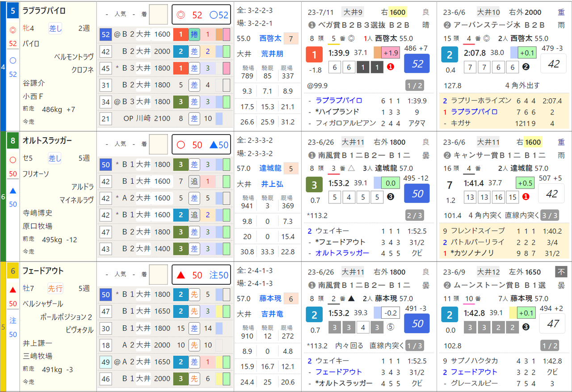Screen dimensions: 572x392
Task: Click the sire name フリオーソ
Action: [x=36, y=173]
